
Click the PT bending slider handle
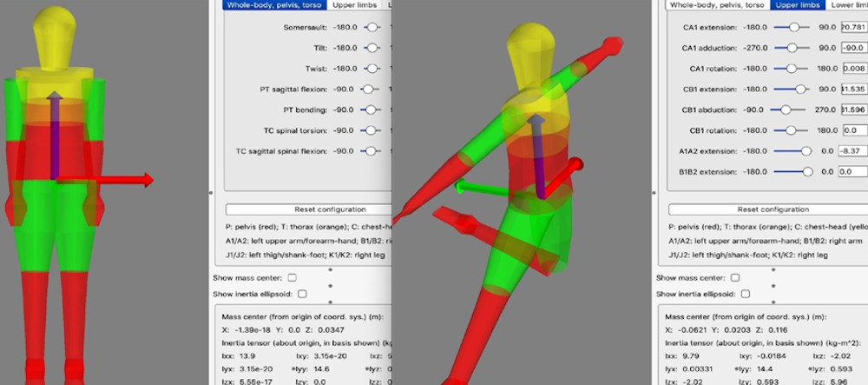372,110
